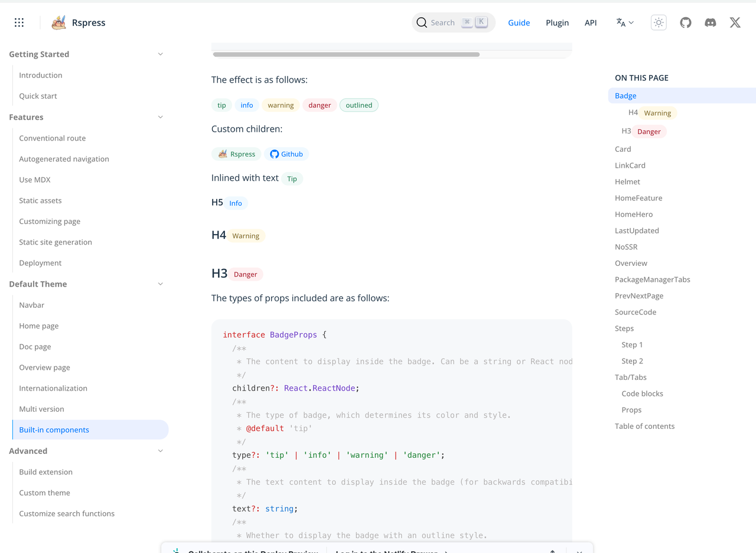This screenshot has height=553, width=756.
Task: Click the red danger badge
Action: [320, 105]
